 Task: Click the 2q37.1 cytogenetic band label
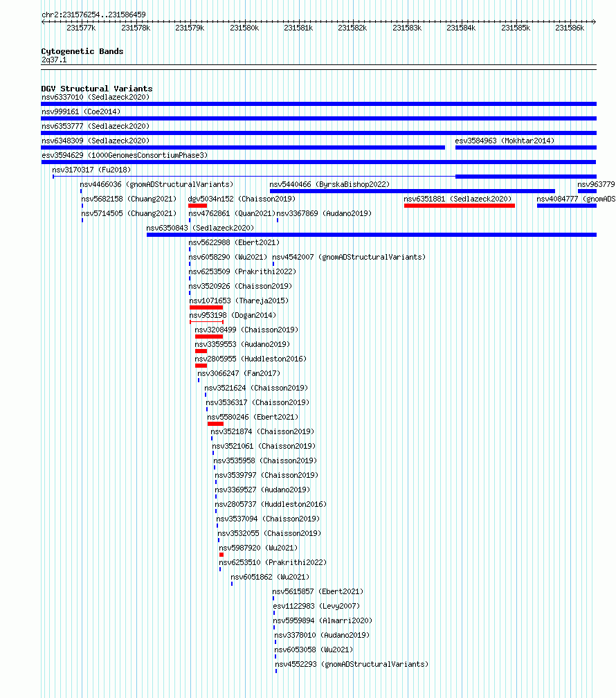click(54, 60)
